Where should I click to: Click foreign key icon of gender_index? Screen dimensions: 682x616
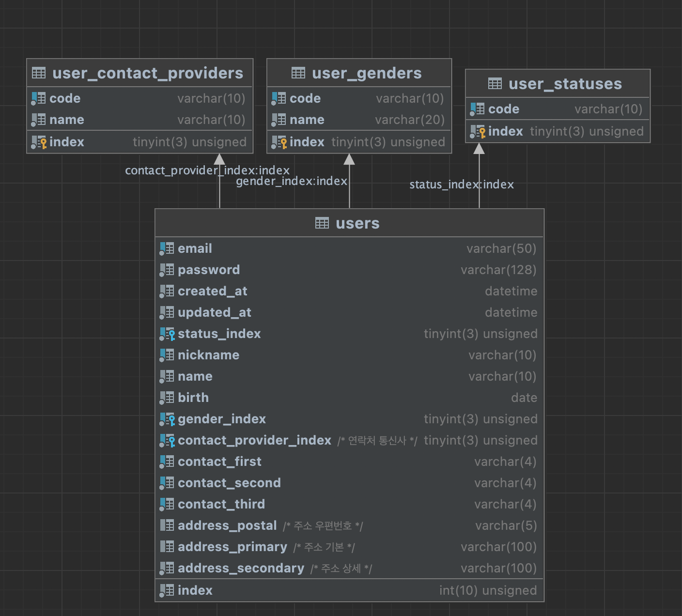[x=167, y=419]
